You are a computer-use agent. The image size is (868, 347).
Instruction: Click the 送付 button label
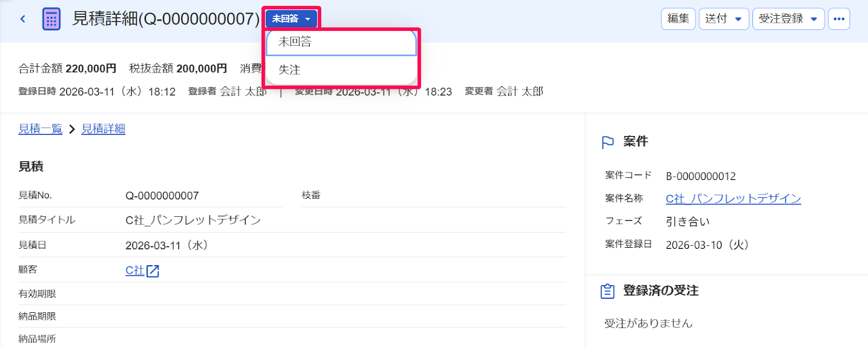point(716,19)
